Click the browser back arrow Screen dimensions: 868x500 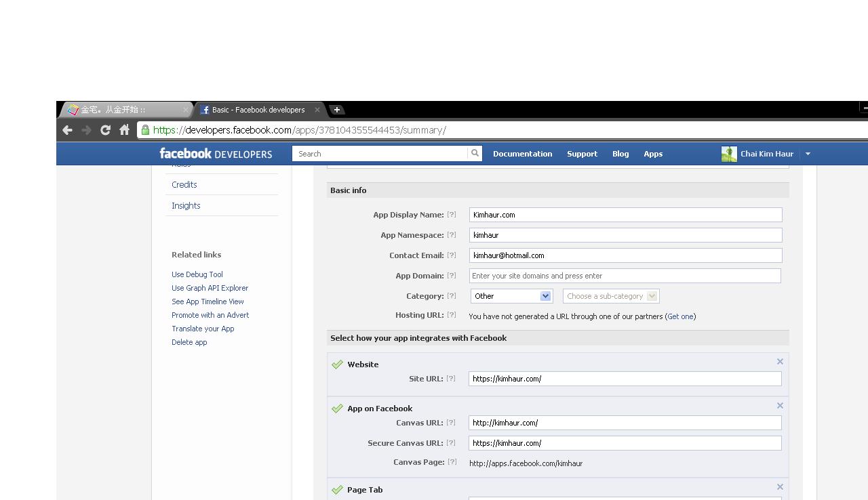67,130
